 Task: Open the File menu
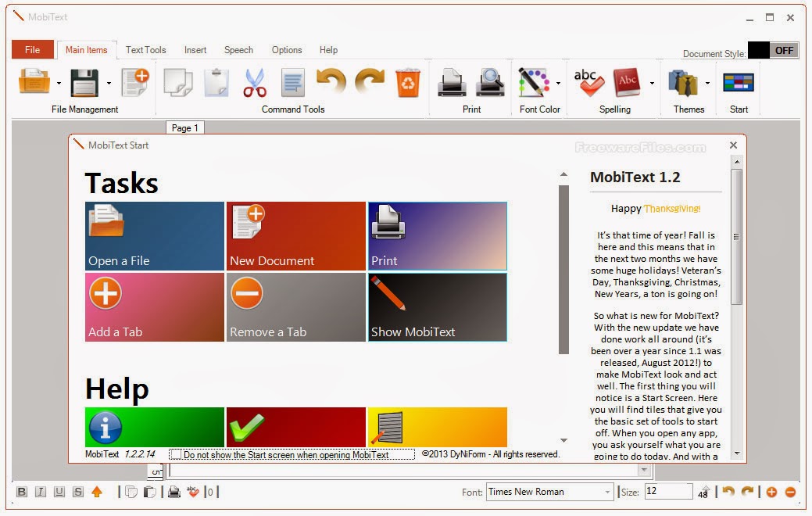[33, 50]
